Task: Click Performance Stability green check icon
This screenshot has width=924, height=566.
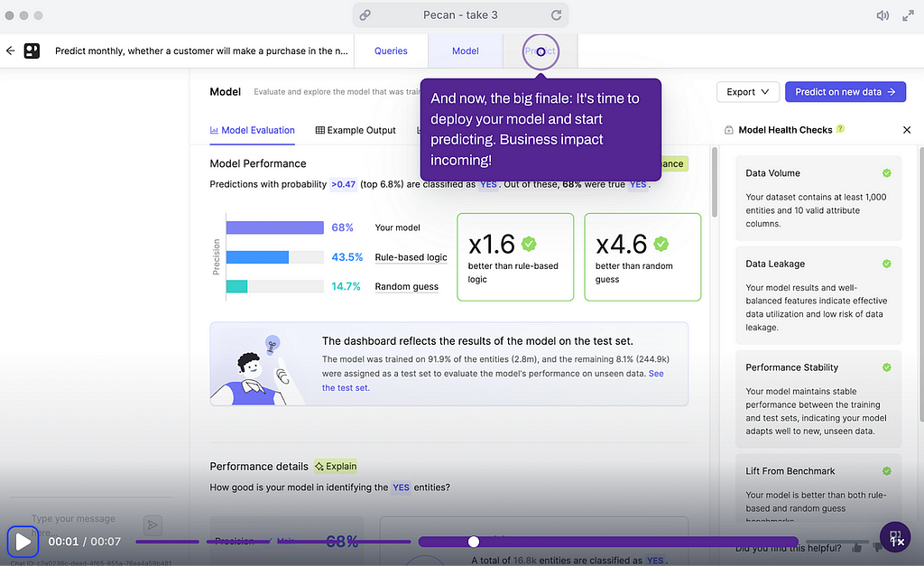Action: click(886, 367)
